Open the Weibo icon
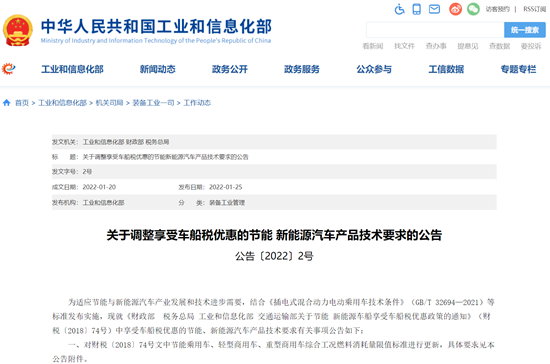 (x=455, y=9)
